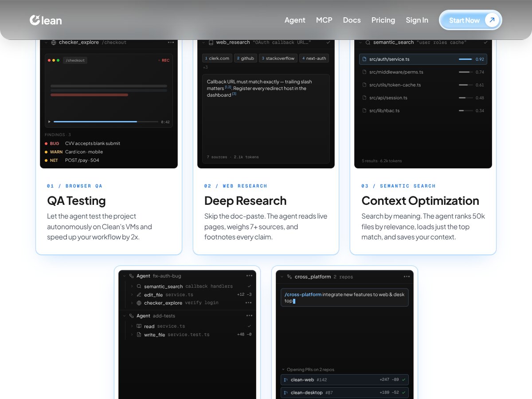Screen dimensions: 532x399
Task: Select the BUG finding CVV accepts blank submit
Action: click(109, 144)
